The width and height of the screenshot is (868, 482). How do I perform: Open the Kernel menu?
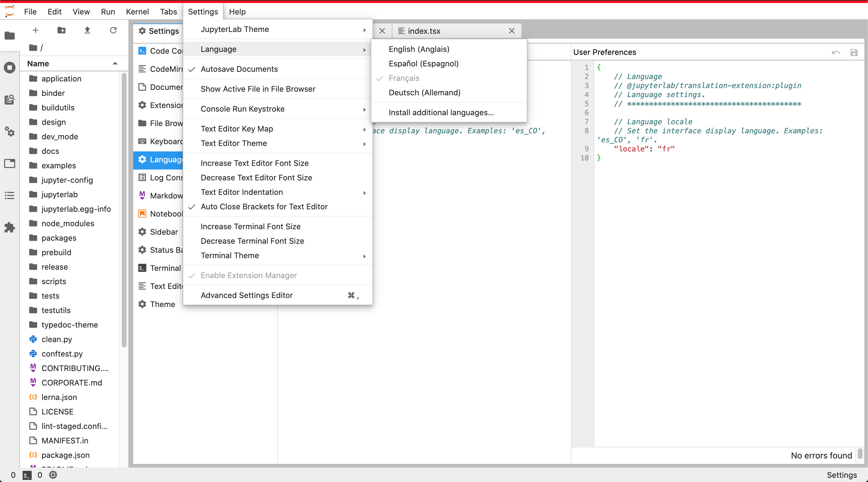coord(137,11)
